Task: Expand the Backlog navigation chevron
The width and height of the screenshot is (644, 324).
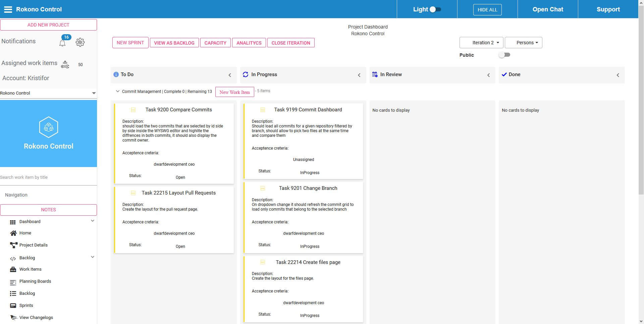Action: tap(93, 257)
